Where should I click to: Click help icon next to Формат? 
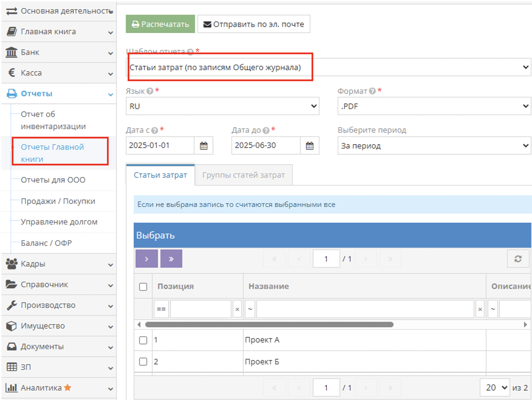[x=372, y=91]
